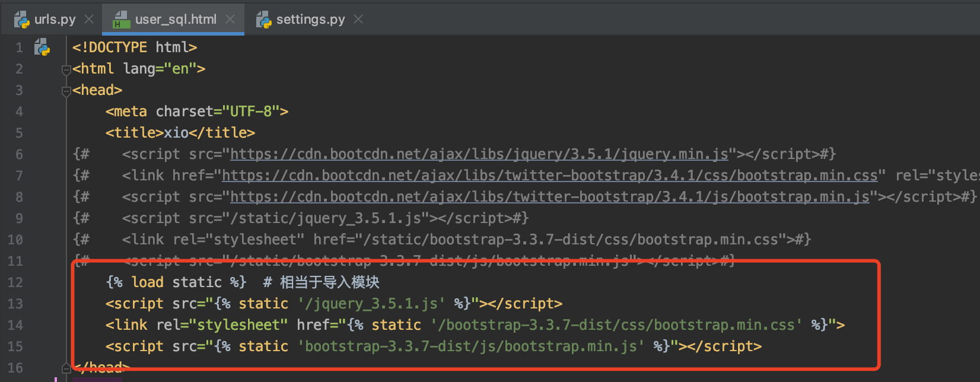The width and height of the screenshot is (980, 382).
Task: Click 'rel="stylesheet"' on line 14
Action: 222,325
